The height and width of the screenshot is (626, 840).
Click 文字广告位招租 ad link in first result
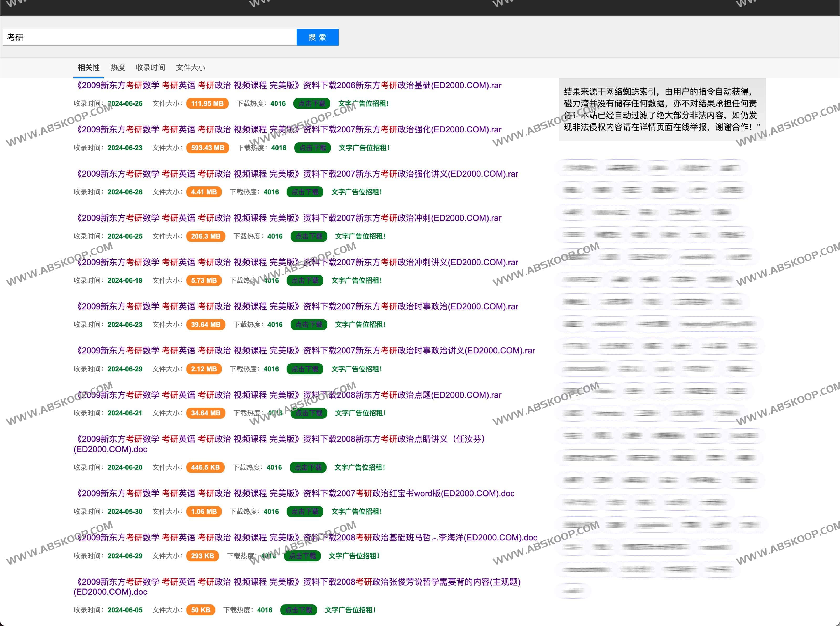tap(363, 103)
